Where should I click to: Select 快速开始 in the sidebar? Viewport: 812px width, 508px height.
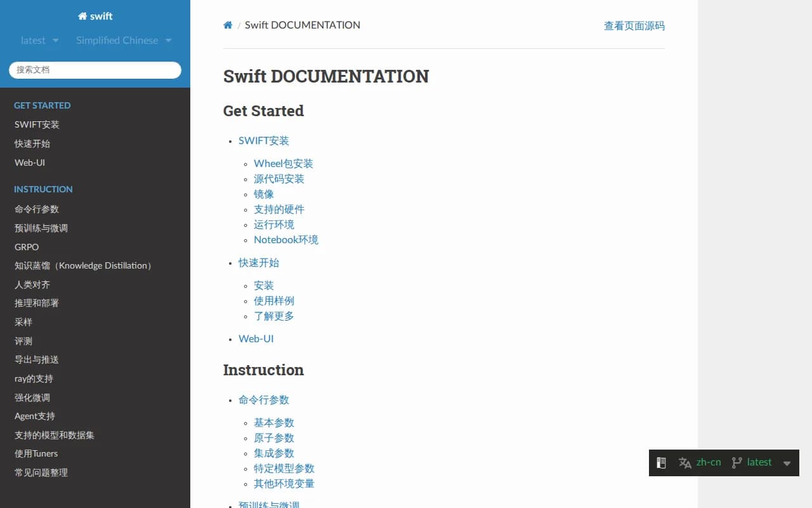32,144
